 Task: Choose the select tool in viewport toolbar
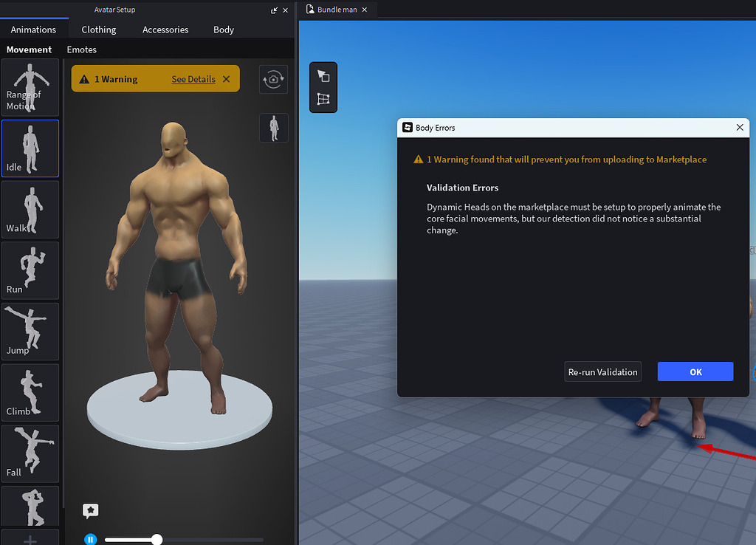[323, 76]
